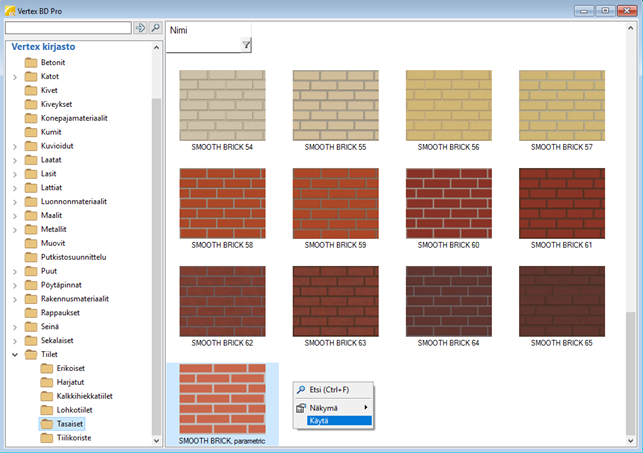Click the Tasaiset folder icon
643x453 pixels.
(x=47, y=424)
